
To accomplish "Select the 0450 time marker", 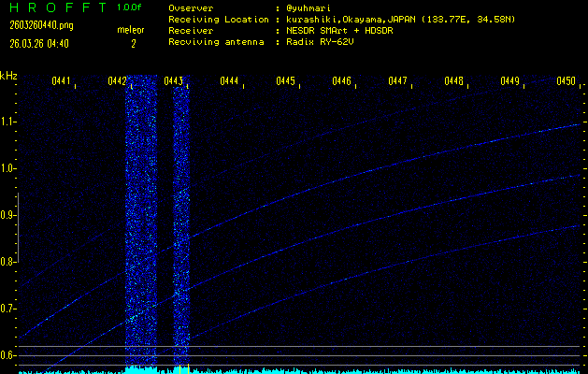I will coord(566,81).
